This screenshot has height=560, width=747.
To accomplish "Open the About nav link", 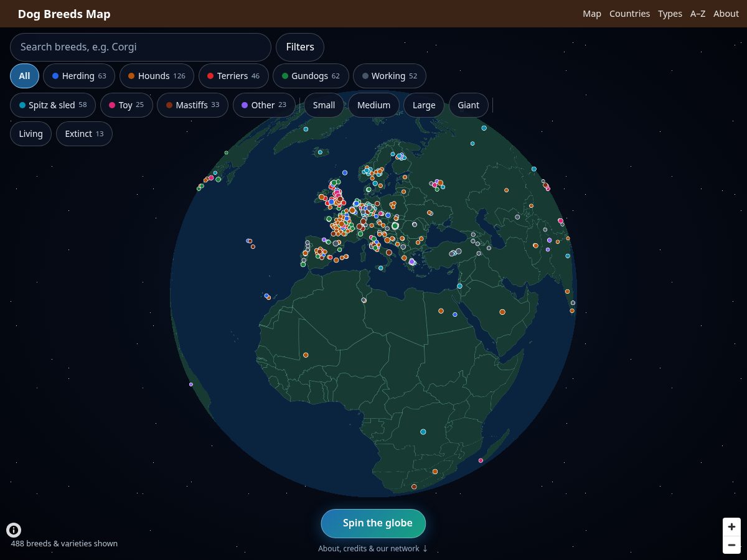I will point(726,14).
